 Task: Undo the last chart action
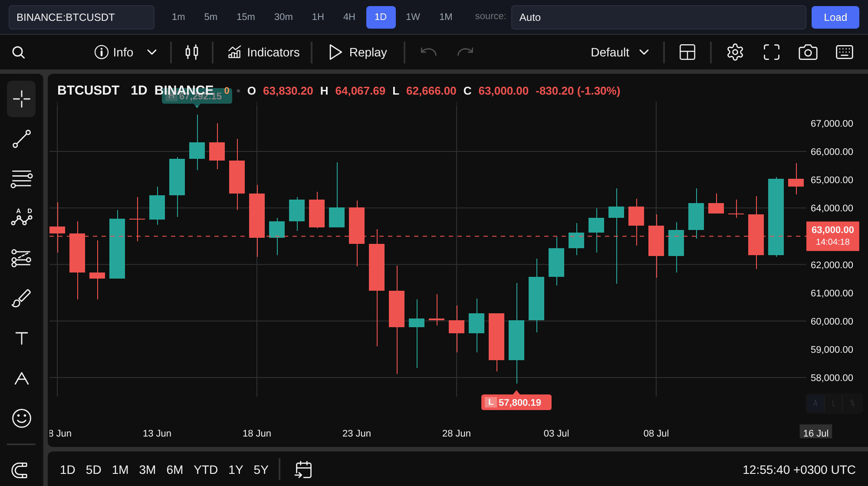(x=428, y=52)
